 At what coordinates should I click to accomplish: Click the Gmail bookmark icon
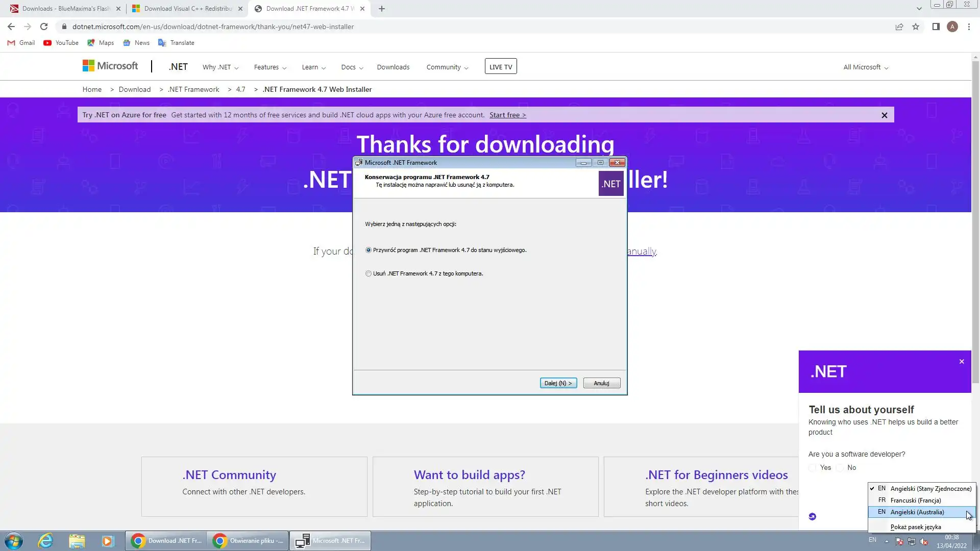tap(11, 43)
